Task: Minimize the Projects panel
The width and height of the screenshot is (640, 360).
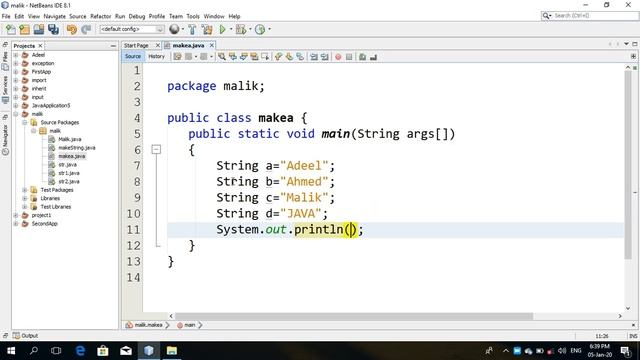Action: (x=113, y=46)
